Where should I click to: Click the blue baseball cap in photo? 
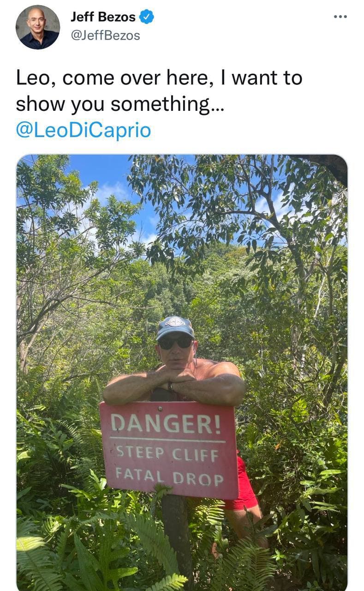point(175,326)
